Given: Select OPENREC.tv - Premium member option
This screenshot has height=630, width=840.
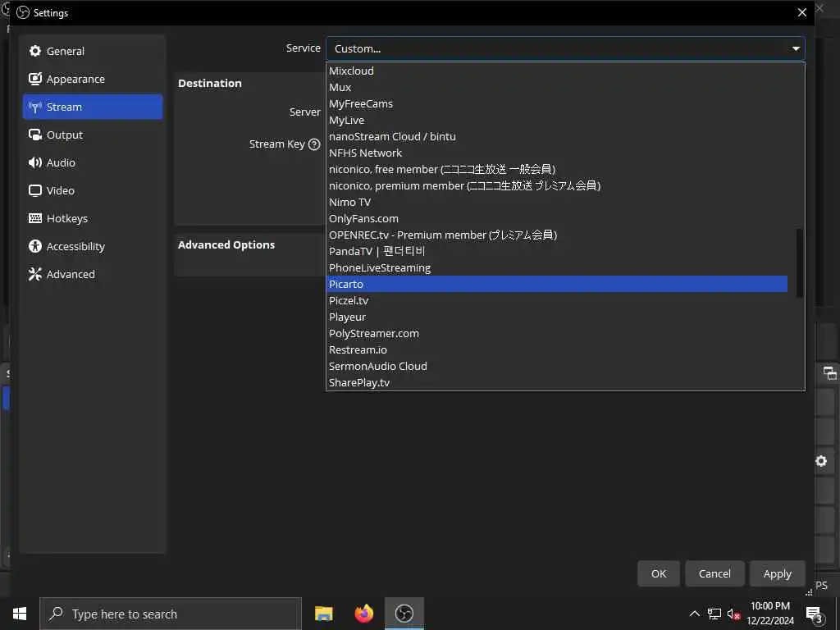Looking at the screenshot, I should click(557, 235).
